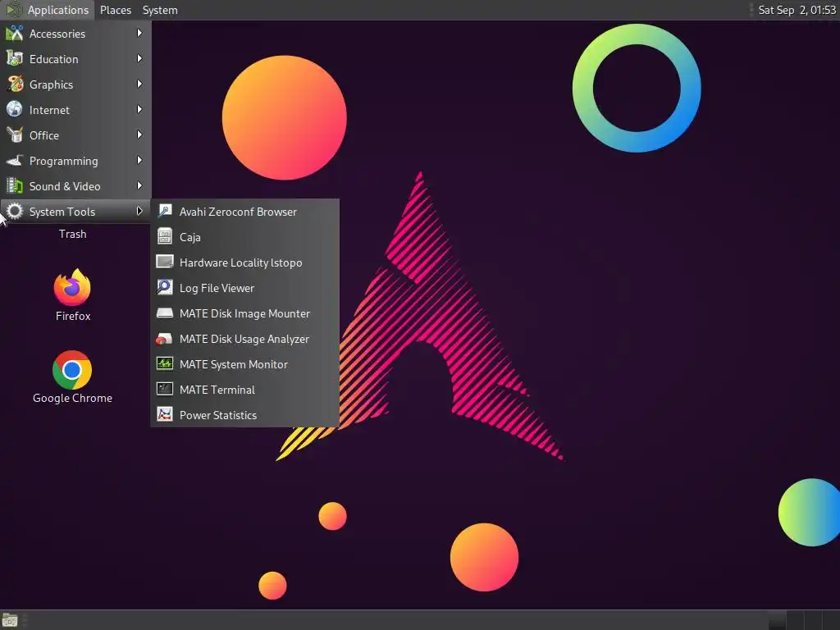Screen dimensions: 840x630
Task: Expand the Graphics submenu arrow
Action: click(139, 84)
